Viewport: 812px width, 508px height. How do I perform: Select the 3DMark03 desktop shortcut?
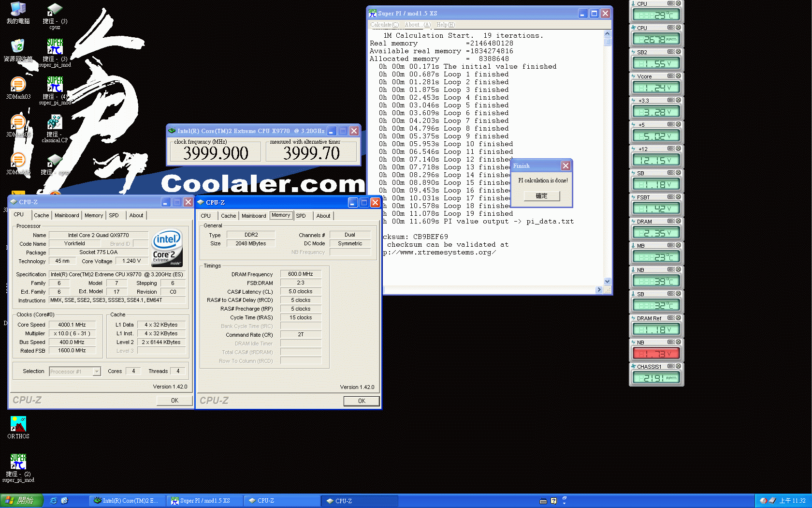click(18, 88)
